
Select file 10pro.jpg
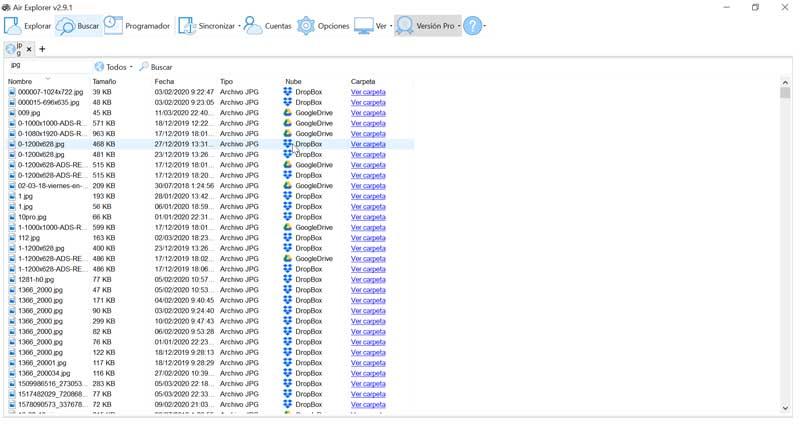tap(32, 217)
